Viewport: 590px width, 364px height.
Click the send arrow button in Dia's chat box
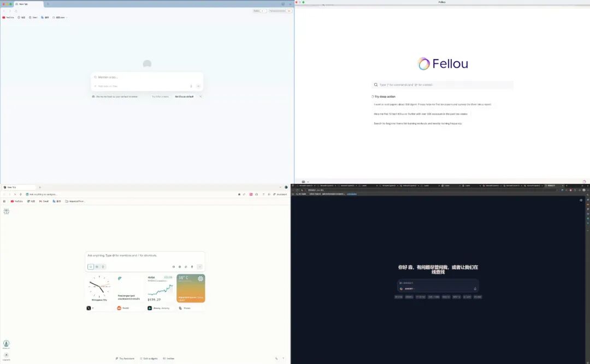198,86
